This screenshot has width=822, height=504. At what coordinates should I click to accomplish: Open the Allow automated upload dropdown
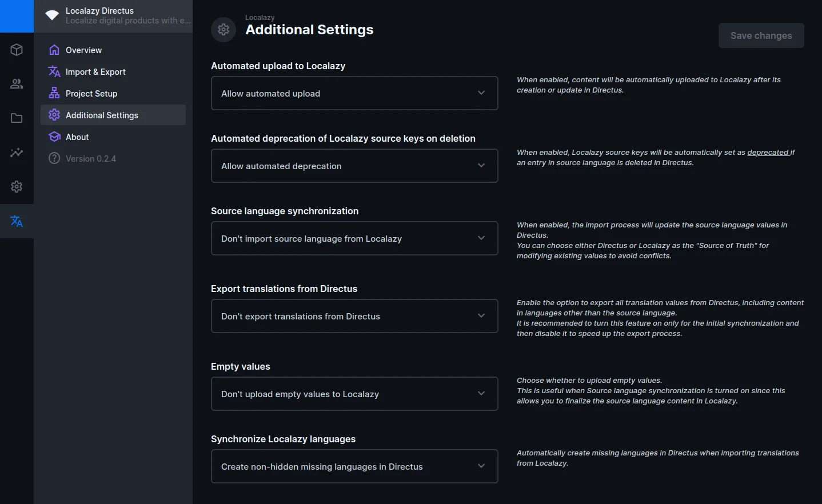coord(354,93)
